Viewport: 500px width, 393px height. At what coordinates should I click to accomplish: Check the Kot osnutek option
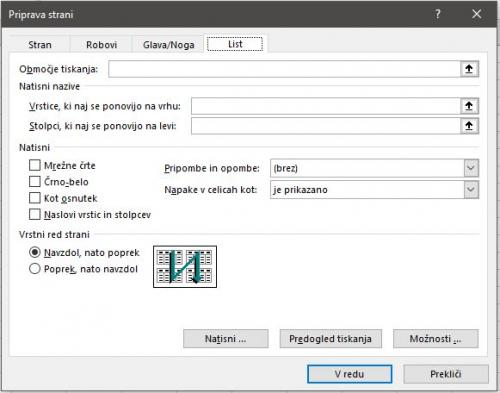35,198
